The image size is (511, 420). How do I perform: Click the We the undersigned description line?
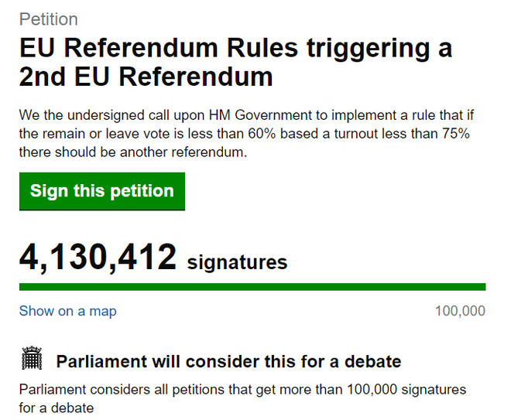click(x=246, y=115)
